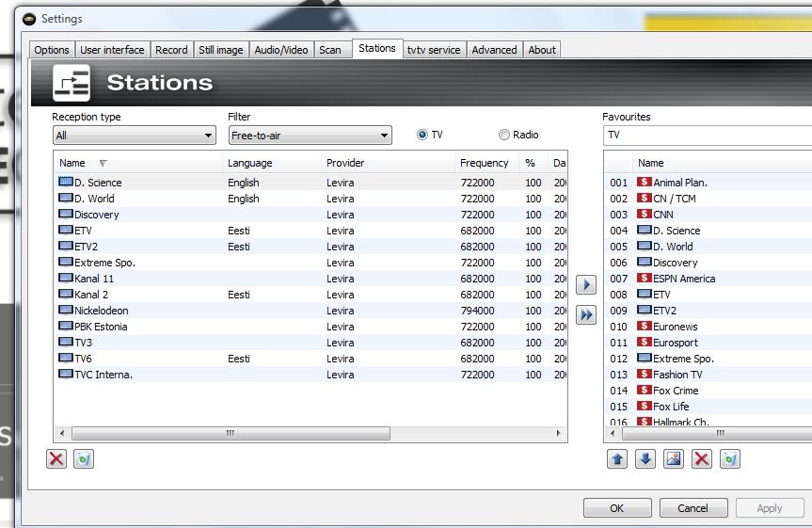Click red S icon beside Fox Crime
This screenshot has height=528, width=812.
pos(645,391)
